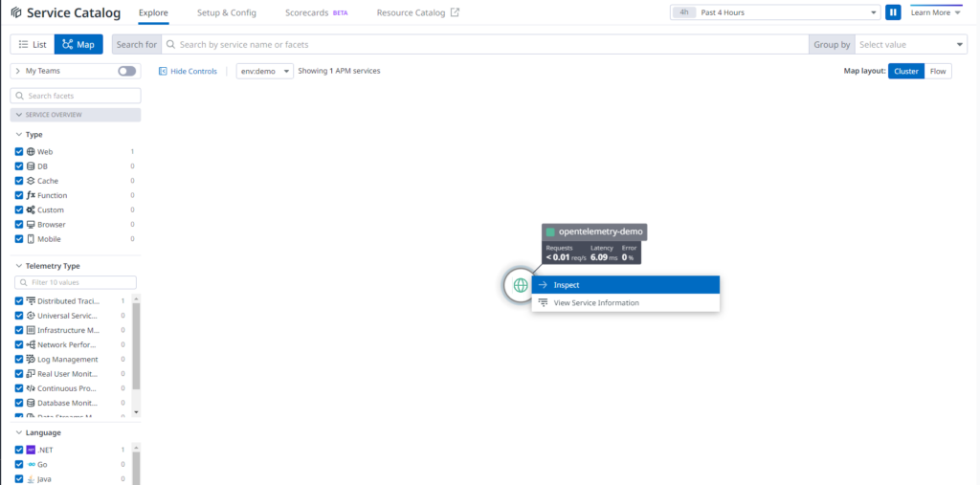Viewport: 980px width, 485px height.
Task: Uncheck the DB type checkbox
Action: 19,166
